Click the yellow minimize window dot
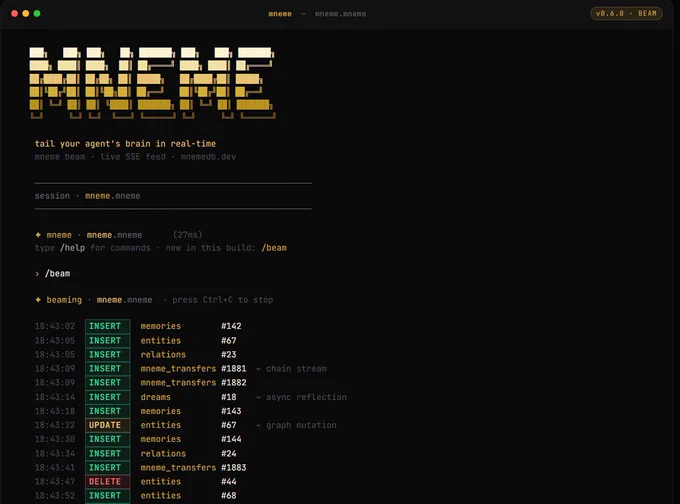Viewport: 680px width, 504px height. (26, 13)
